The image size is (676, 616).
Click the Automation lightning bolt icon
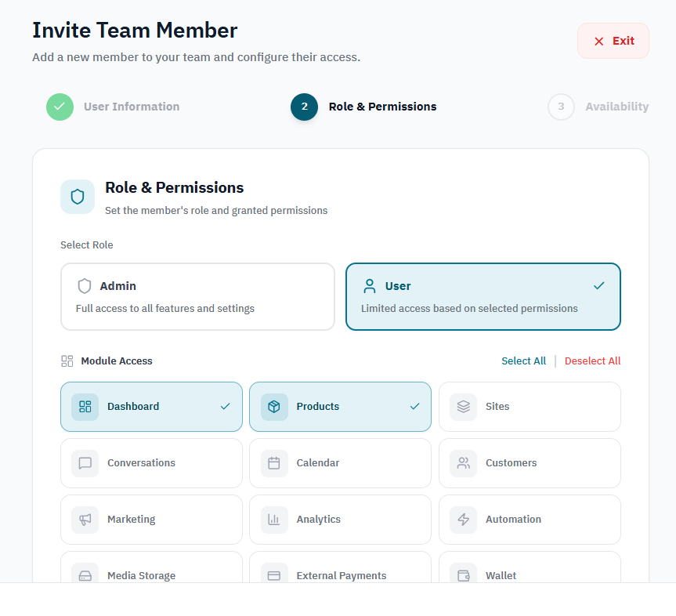pos(463,520)
